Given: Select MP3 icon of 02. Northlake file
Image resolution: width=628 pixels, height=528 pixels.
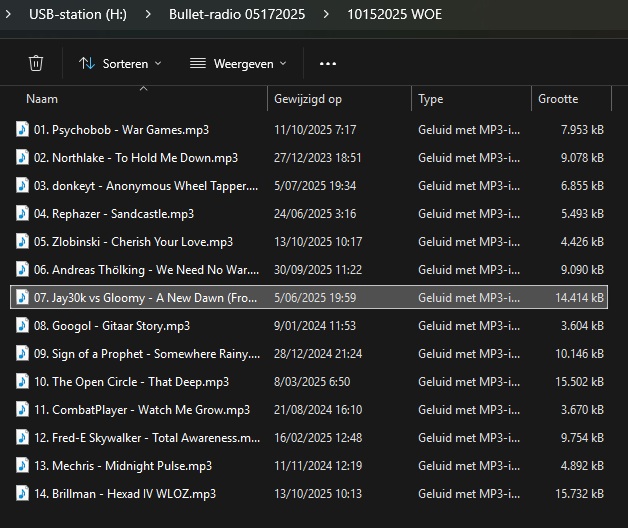Looking at the screenshot, I should [22, 157].
